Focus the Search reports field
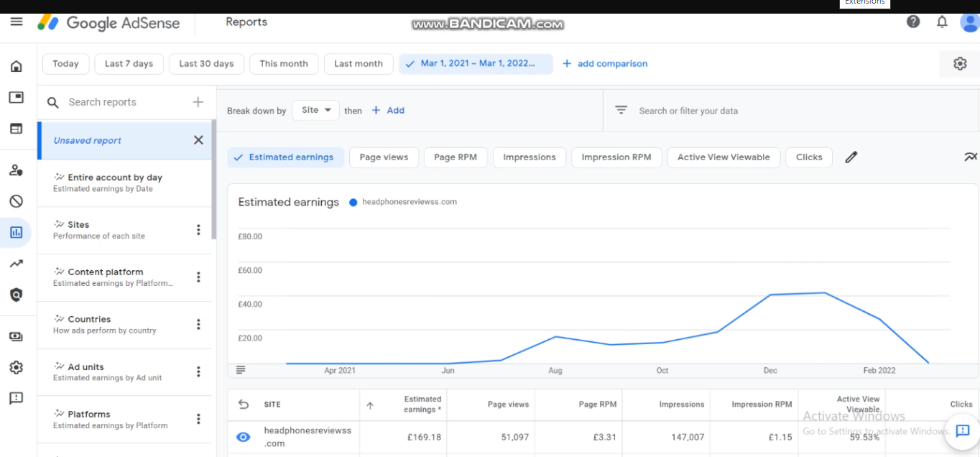Image resolution: width=980 pixels, height=457 pixels. coord(115,102)
